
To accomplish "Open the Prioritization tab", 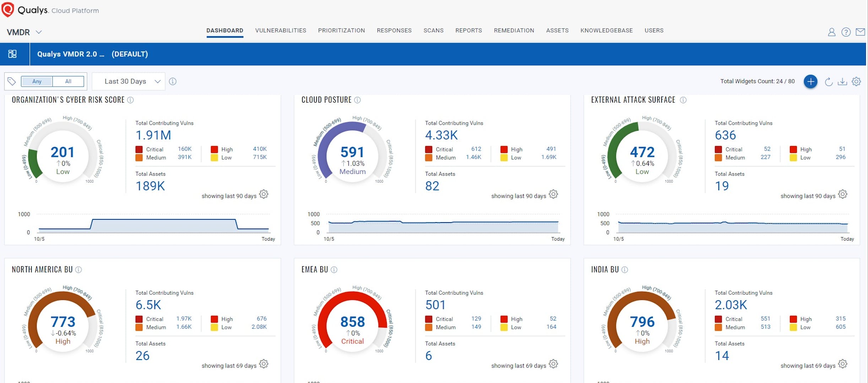I will pos(341,31).
